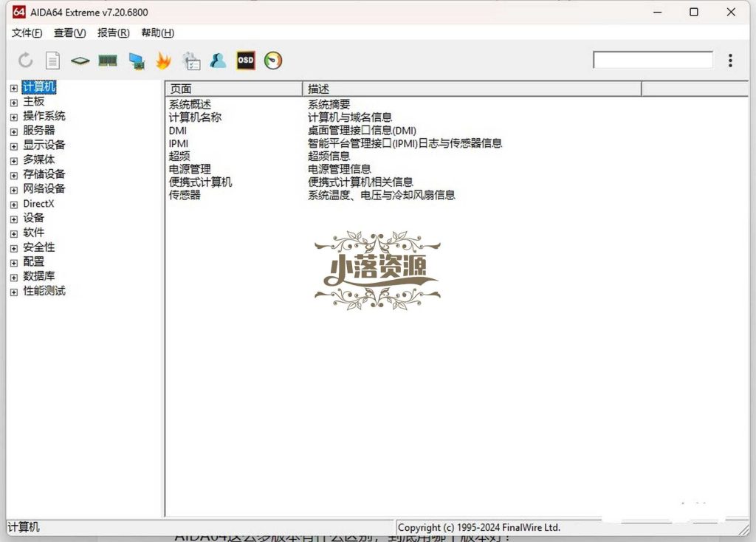Screen dimensions: 756x542
Task: Open the DMI page row
Action: 177,131
